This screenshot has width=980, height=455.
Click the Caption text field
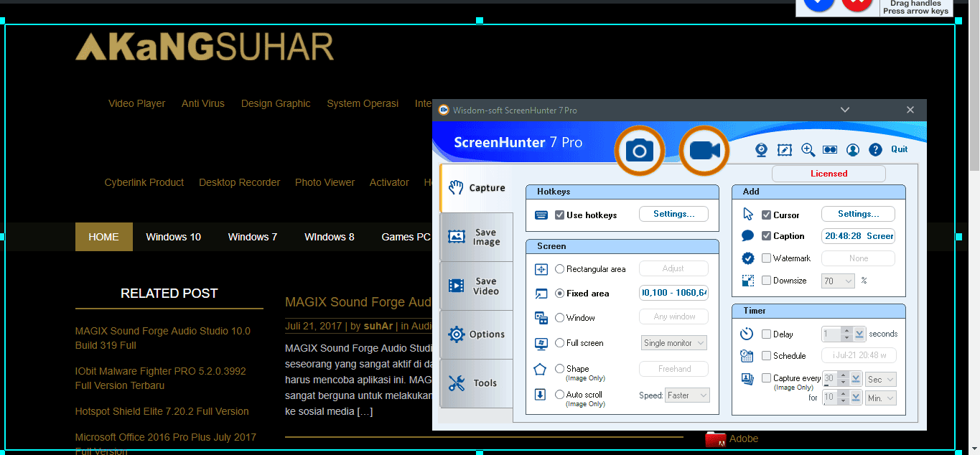tap(858, 236)
